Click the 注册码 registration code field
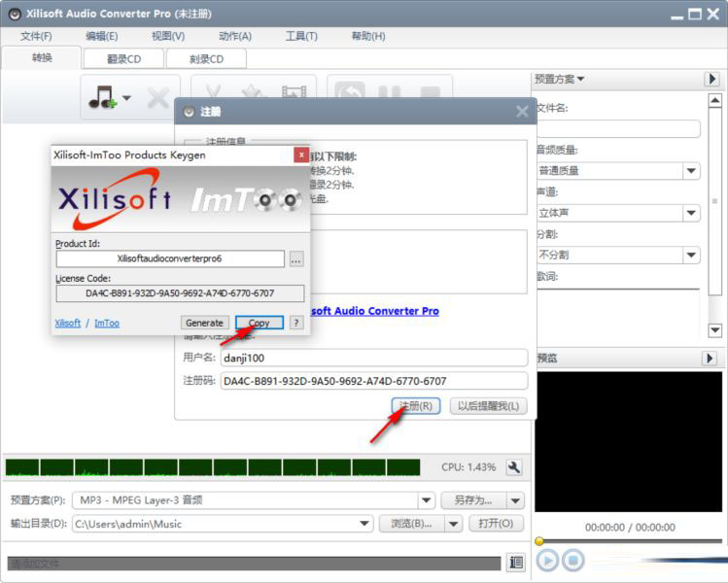This screenshot has height=583, width=728. [374, 381]
